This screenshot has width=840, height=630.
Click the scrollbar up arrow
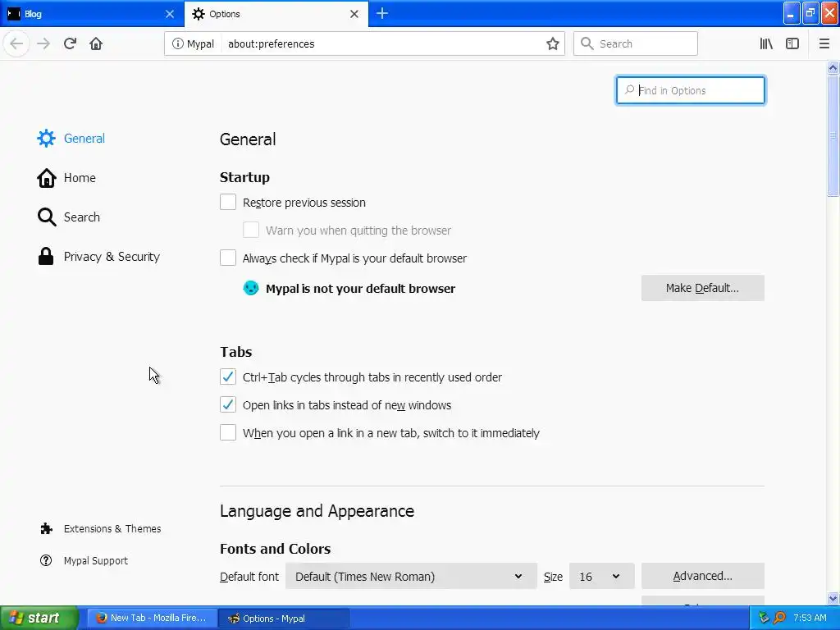point(833,67)
